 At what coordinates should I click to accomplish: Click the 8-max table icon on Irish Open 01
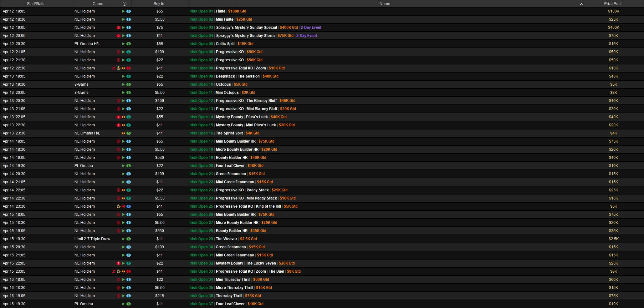pos(129,11)
